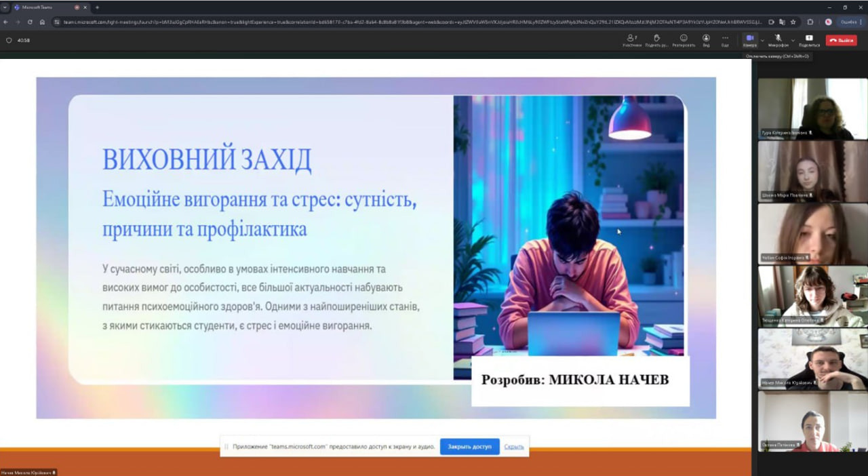
Task: Open the Реагировать reactions menu
Action: pyautogui.click(x=684, y=40)
